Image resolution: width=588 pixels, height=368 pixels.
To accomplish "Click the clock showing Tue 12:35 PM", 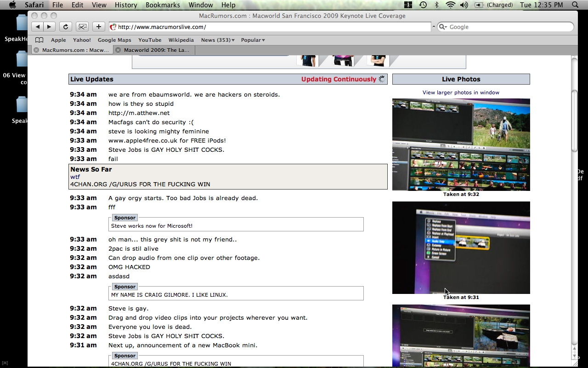I will (x=541, y=5).
